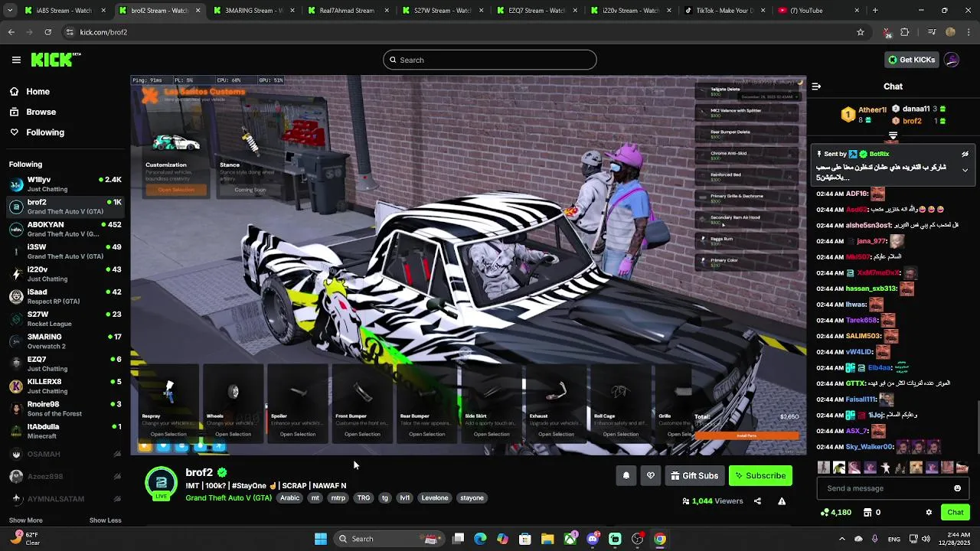
Task: Show hidden system tray icons
Action: [x=841, y=539]
